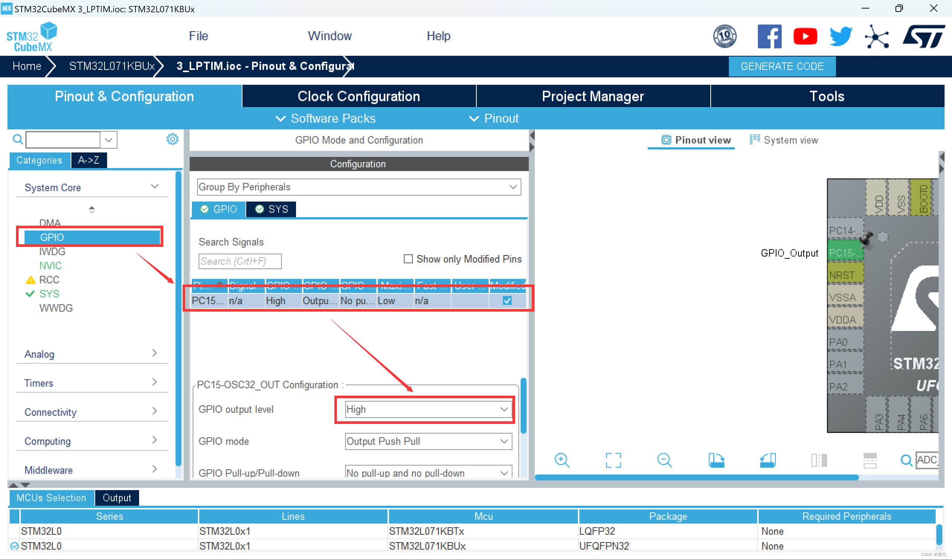Go to the Home breadcrumb
Viewport: 952px width, 560px height.
pos(26,66)
